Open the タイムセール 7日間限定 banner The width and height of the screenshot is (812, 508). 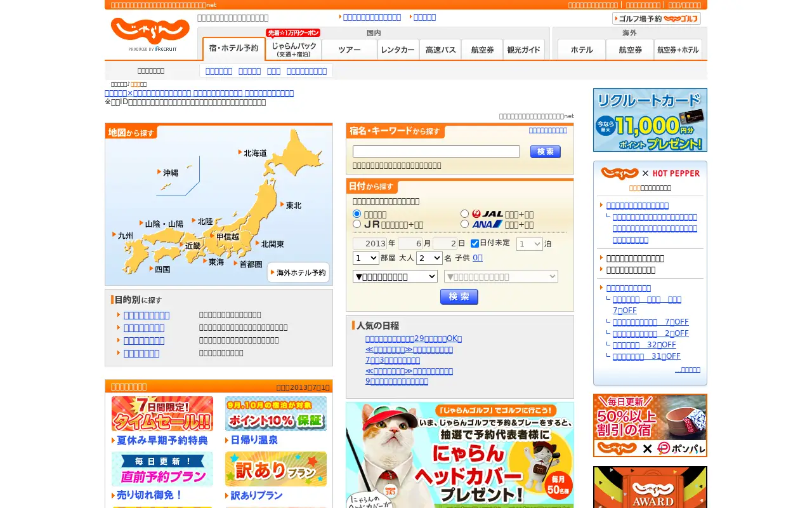click(x=162, y=414)
